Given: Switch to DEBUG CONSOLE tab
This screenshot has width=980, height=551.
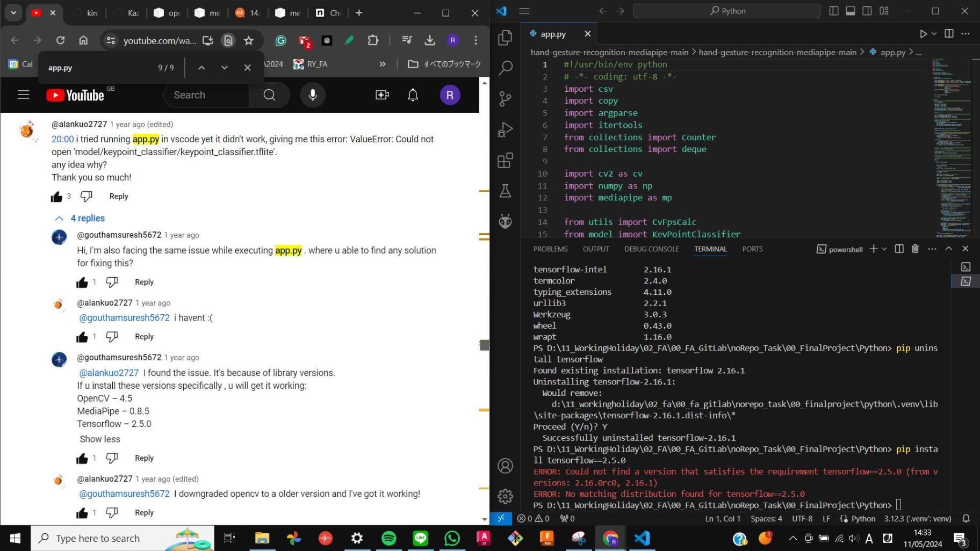Looking at the screenshot, I should pyautogui.click(x=651, y=249).
